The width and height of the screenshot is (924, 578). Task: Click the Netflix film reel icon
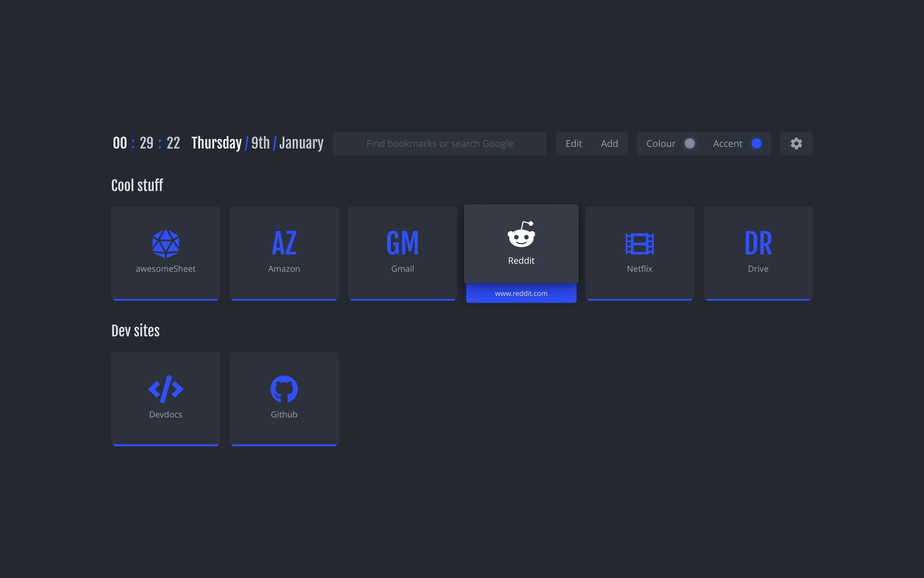(639, 243)
